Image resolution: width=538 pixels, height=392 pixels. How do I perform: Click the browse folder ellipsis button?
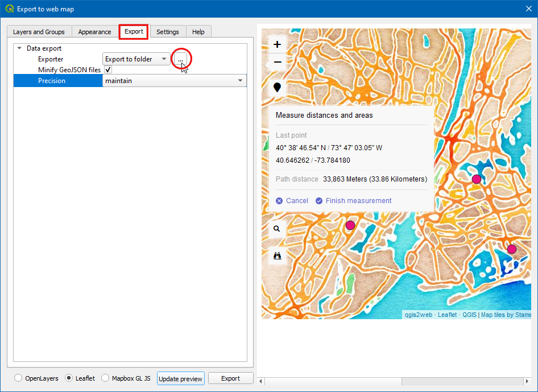point(180,59)
